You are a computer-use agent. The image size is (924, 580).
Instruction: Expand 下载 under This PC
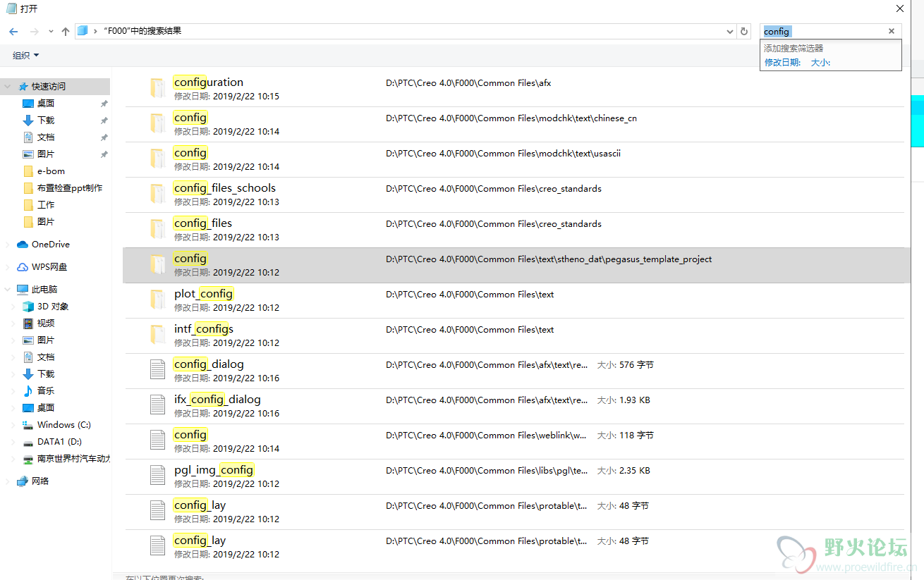tap(13, 374)
